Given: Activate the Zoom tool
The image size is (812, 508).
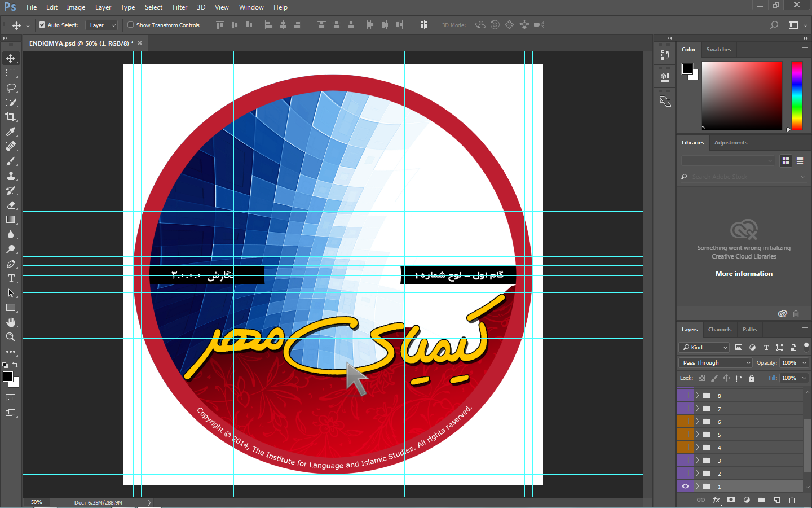Looking at the screenshot, I should click(11, 337).
